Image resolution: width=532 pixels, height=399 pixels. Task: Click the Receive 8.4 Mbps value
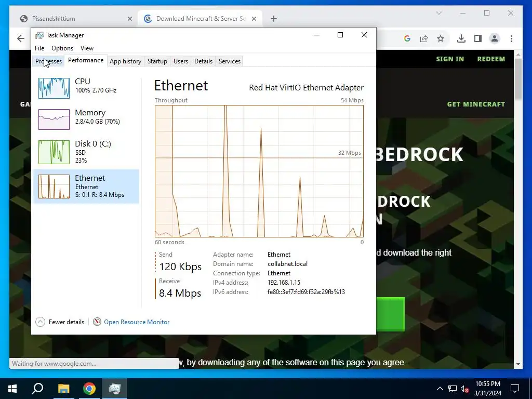pyautogui.click(x=180, y=293)
